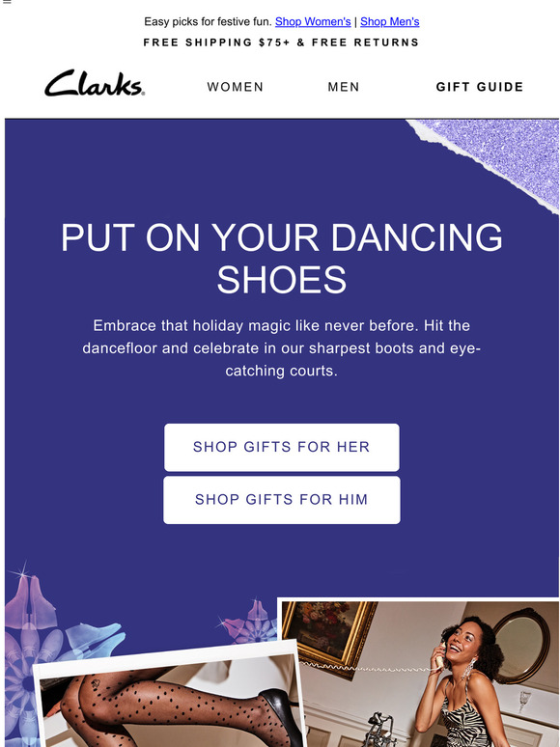The width and height of the screenshot is (560, 747).
Task: Click the small pink shoe snowflake graphic
Action: [248, 622]
